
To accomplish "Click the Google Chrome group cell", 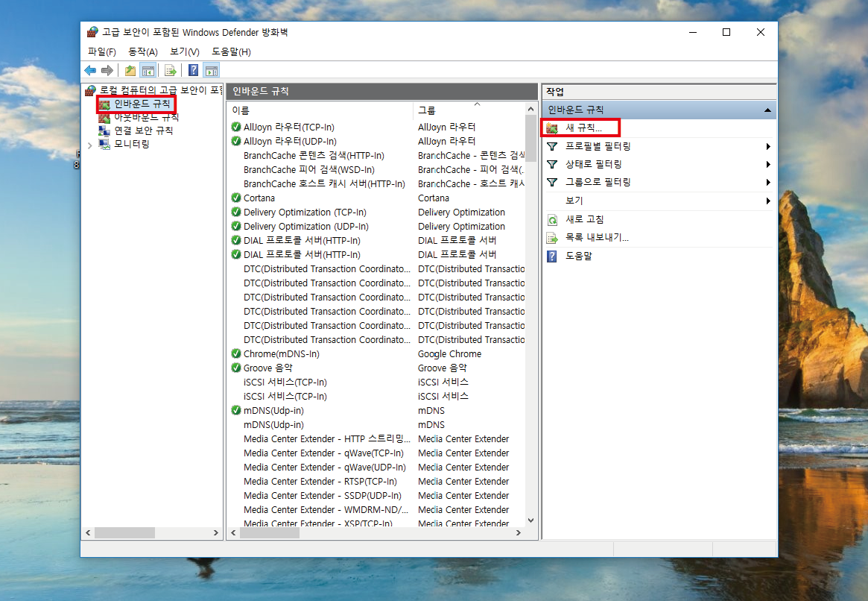I will point(449,354).
